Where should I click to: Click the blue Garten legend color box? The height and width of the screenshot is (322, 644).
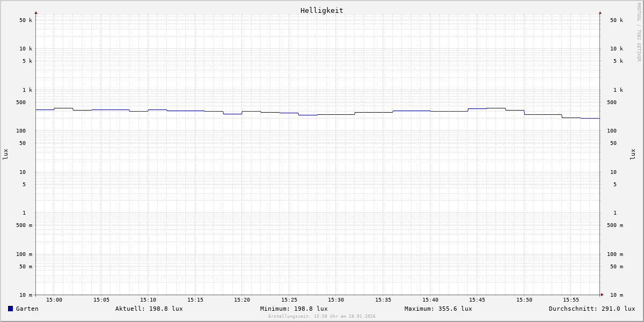10,309
